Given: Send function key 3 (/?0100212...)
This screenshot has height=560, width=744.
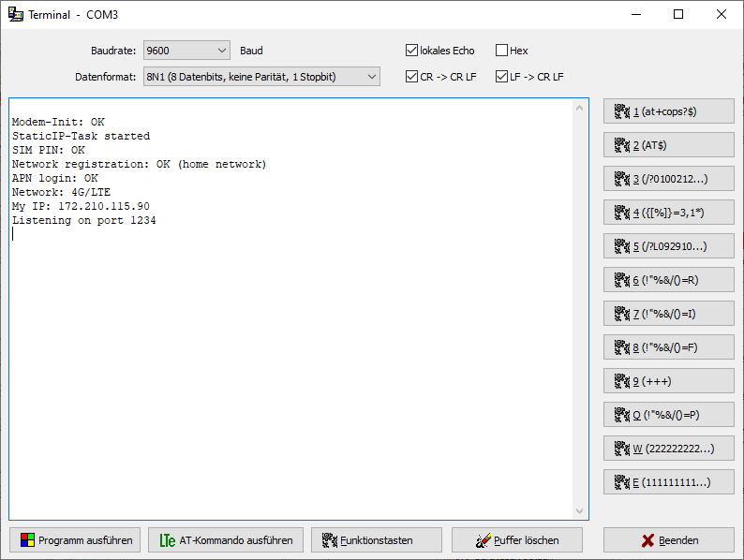Looking at the screenshot, I should [668, 179].
